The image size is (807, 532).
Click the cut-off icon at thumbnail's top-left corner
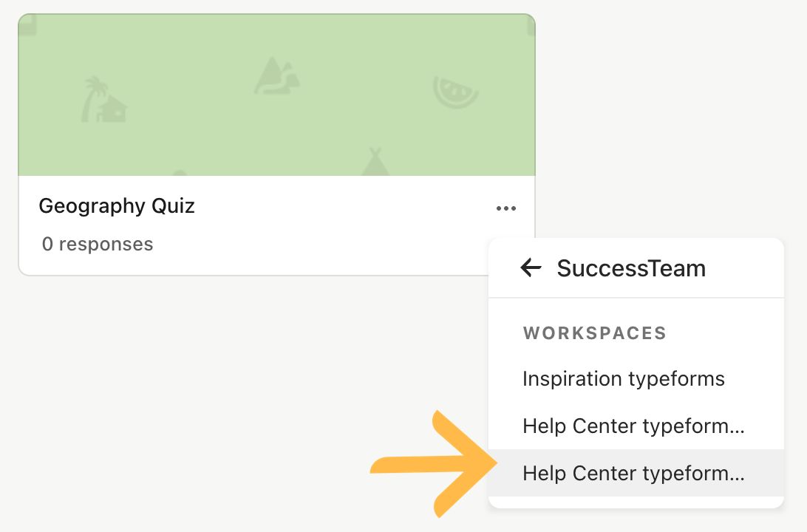pyautogui.click(x=28, y=25)
